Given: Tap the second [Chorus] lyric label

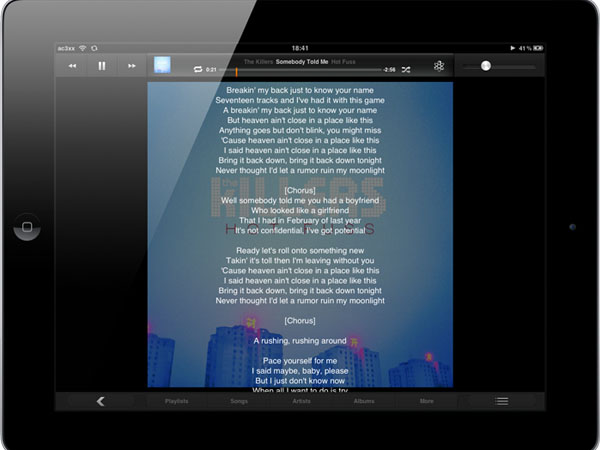Looking at the screenshot, I should tap(300, 321).
